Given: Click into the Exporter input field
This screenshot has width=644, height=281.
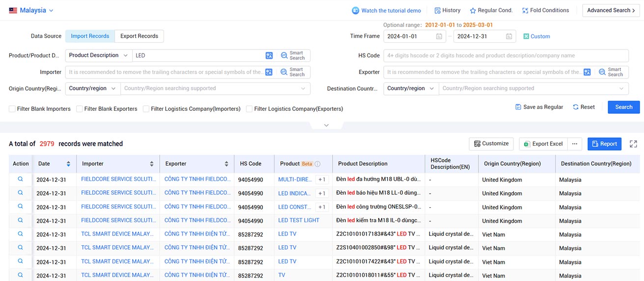Looking at the screenshot, I should tap(483, 72).
